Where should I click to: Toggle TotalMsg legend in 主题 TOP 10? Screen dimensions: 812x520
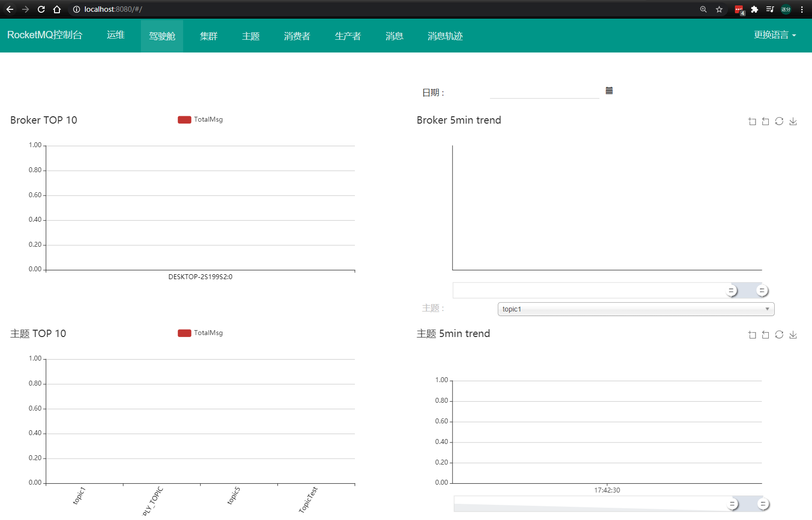(200, 333)
